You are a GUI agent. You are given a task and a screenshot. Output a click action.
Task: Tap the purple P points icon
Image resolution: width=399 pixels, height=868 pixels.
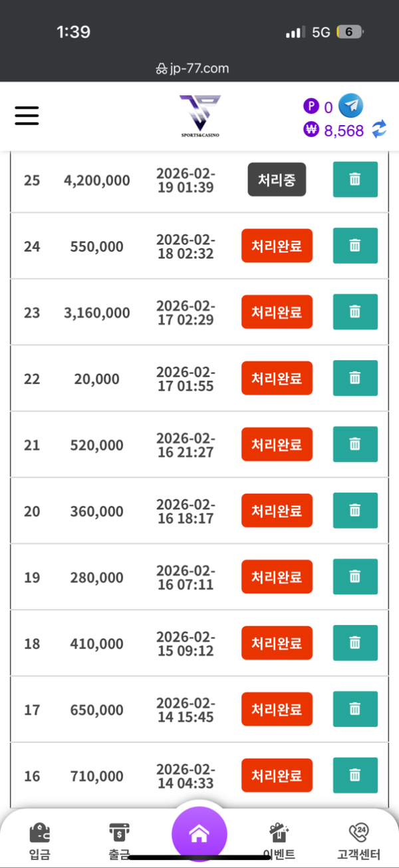pos(311,106)
